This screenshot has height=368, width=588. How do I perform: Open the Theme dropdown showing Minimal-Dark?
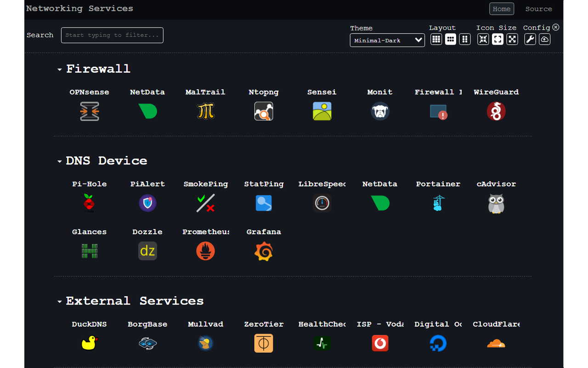[387, 40]
